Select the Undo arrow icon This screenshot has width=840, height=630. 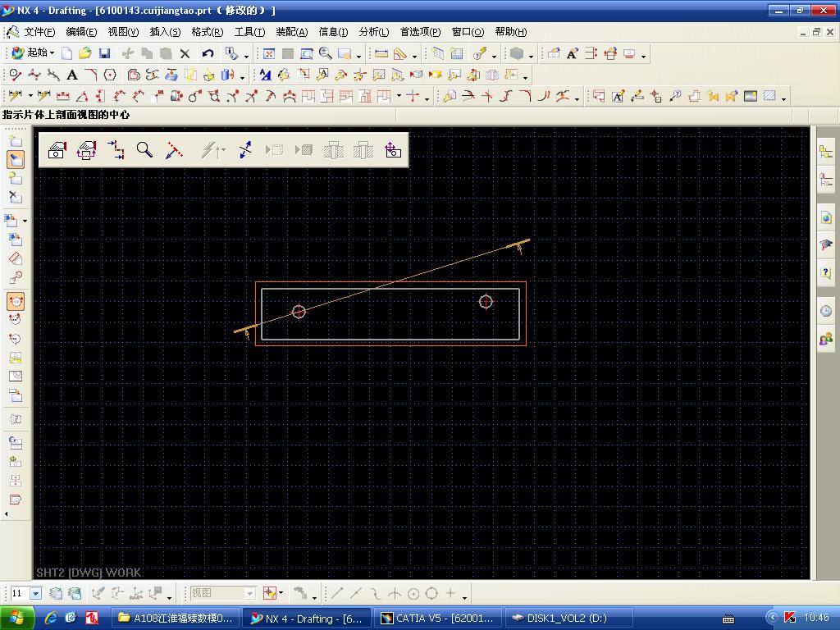tap(208, 53)
